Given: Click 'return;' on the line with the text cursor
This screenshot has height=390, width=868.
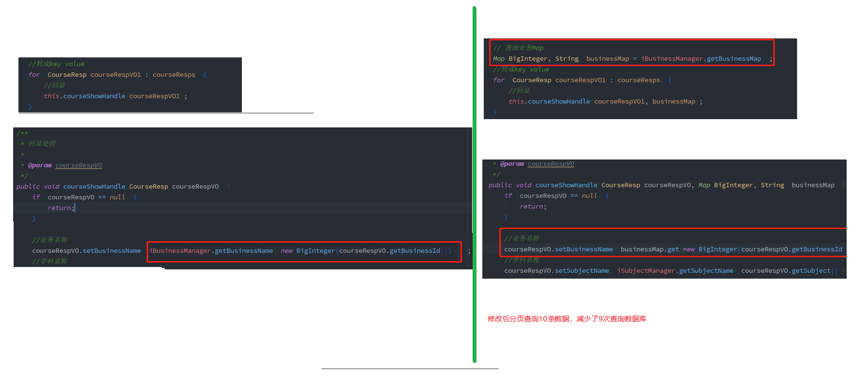Looking at the screenshot, I should coord(61,208).
